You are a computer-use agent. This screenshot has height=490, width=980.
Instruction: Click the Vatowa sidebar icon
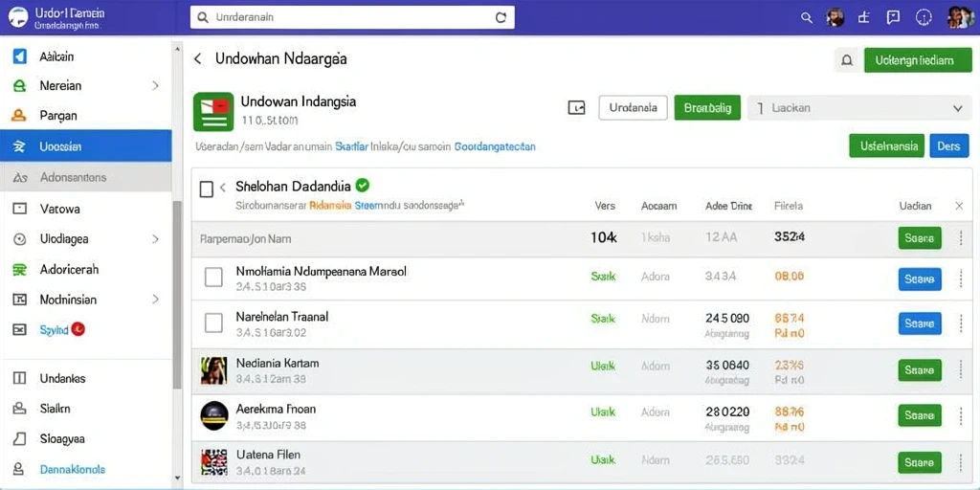pyautogui.click(x=20, y=208)
